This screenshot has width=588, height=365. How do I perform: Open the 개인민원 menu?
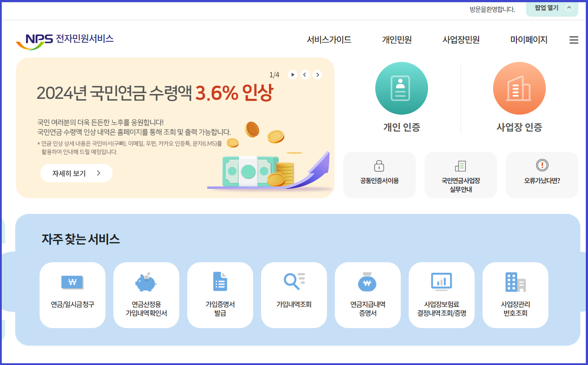point(396,40)
